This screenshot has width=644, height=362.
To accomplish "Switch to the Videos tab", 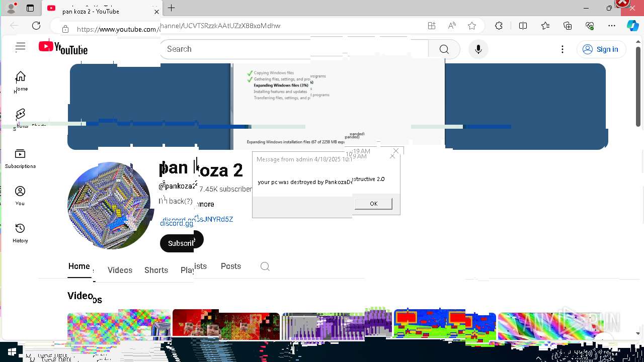I will (120, 270).
